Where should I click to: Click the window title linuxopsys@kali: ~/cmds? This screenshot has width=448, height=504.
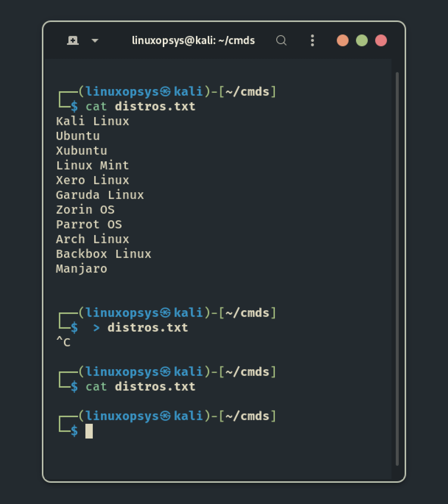point(193,40)
